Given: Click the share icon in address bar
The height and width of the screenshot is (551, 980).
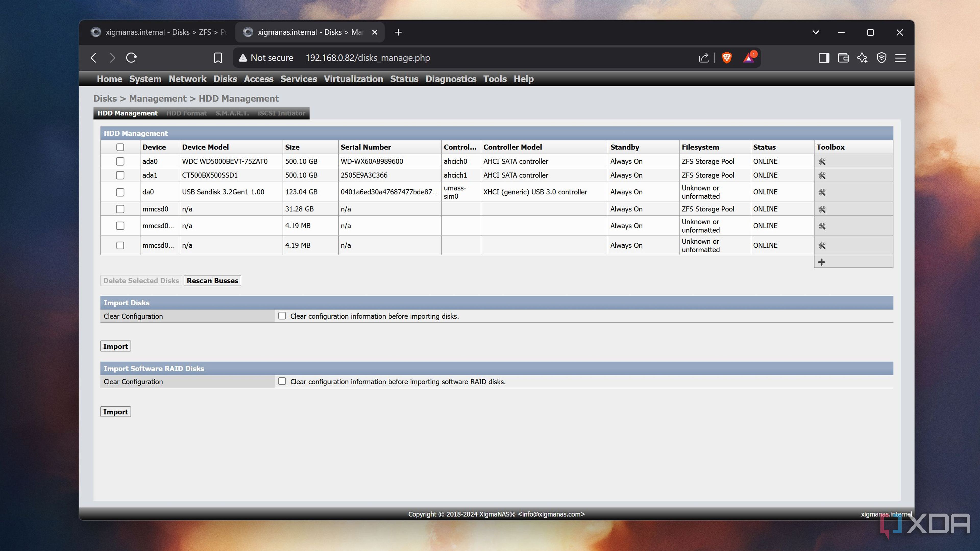Looking at the screenshot, I should click(703, 58).
